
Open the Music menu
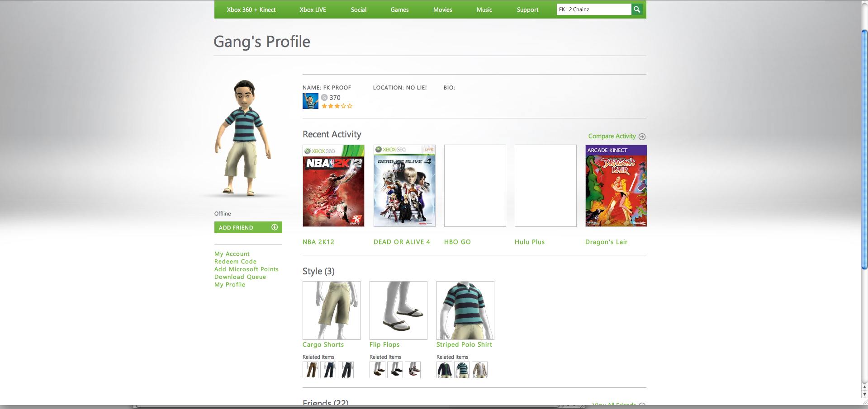pos(484,9)
